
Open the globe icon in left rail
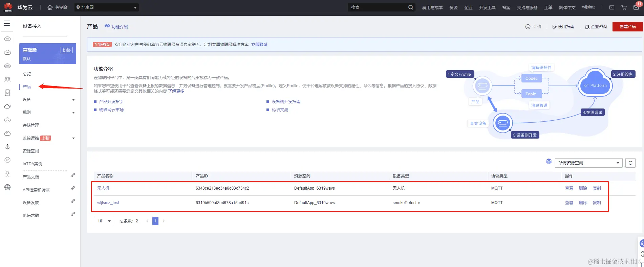pyautogui.click(x=7, y=187)
